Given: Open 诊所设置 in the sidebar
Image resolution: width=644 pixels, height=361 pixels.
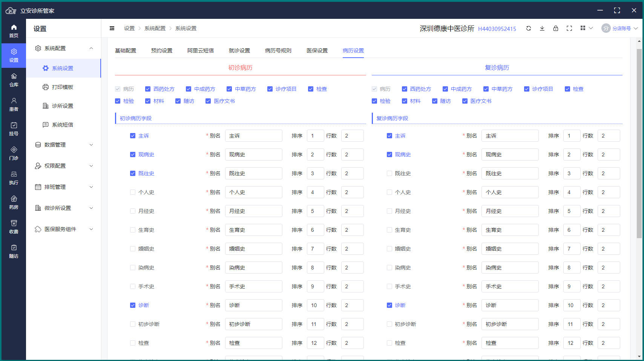Looking at the screenshot, I should tap(63, 106).
